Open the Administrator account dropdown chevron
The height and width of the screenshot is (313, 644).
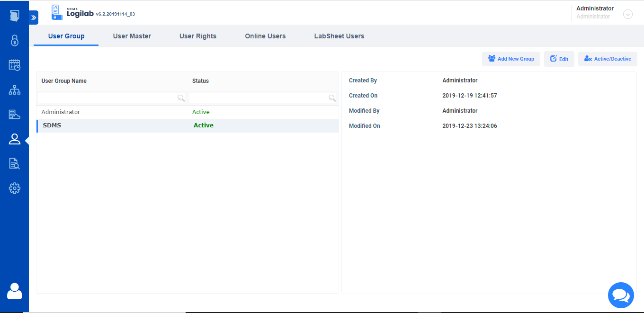click(x=628, y=14)
